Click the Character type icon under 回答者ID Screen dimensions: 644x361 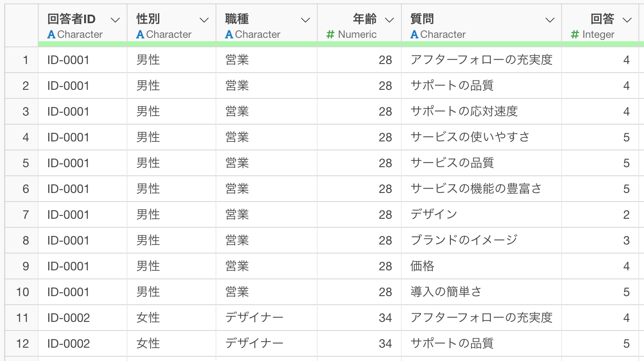click(52, 34)
